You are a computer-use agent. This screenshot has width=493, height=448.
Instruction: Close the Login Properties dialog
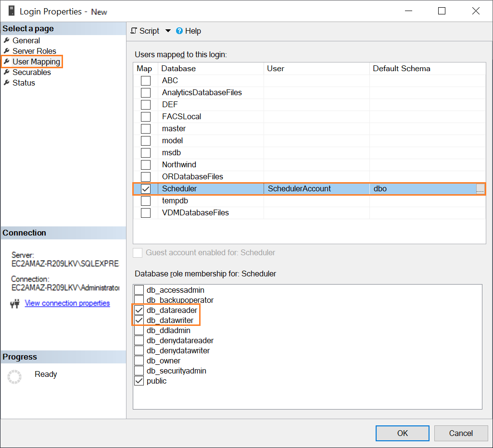pos(476,11)
